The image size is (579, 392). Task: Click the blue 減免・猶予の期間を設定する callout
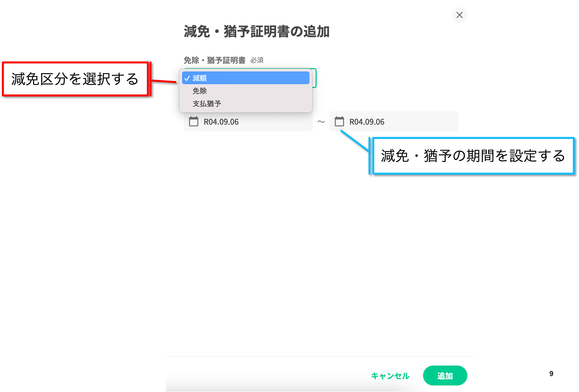click(473, 156)
